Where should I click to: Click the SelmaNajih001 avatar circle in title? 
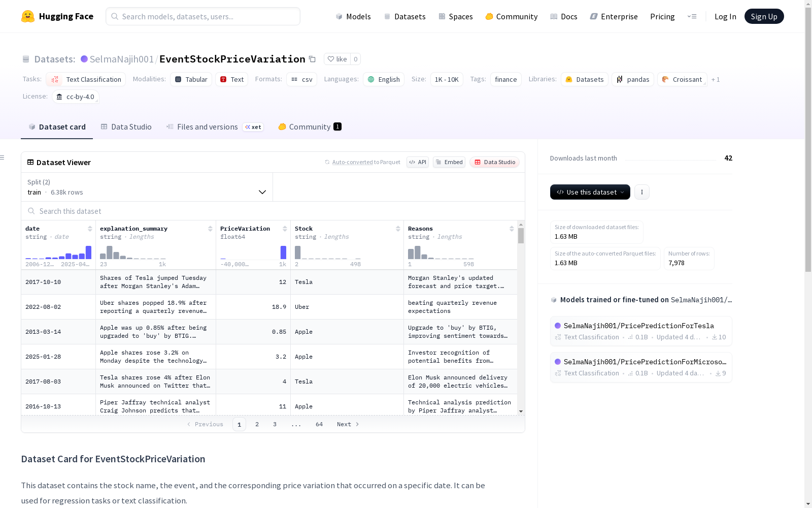[x=84, y=59]
